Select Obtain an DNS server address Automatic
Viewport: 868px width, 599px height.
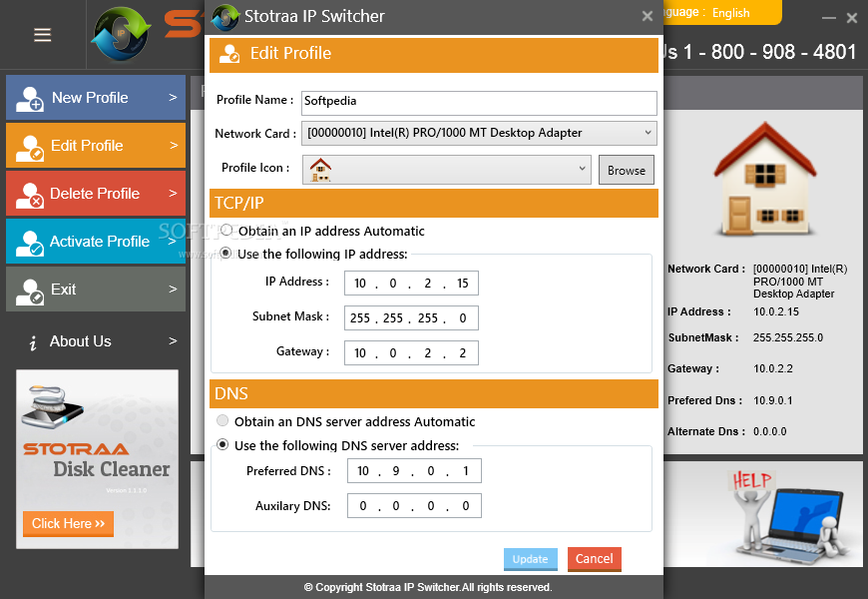(221, 420)
